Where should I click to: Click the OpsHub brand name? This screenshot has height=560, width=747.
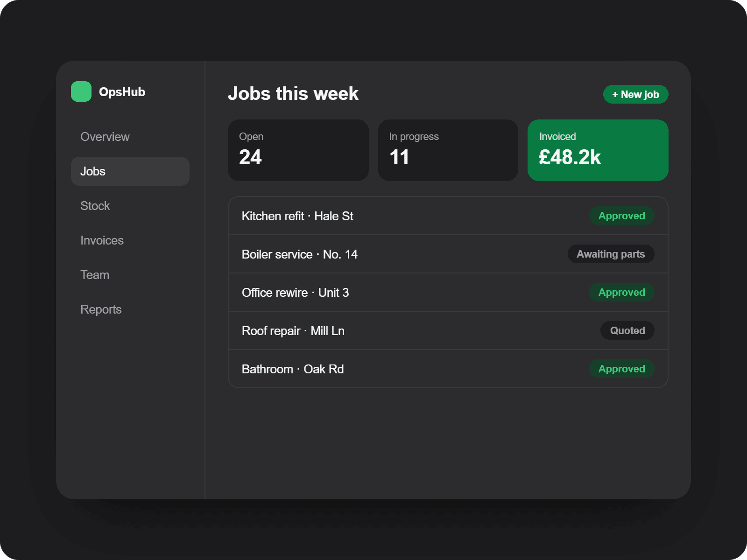coord(122,92)
